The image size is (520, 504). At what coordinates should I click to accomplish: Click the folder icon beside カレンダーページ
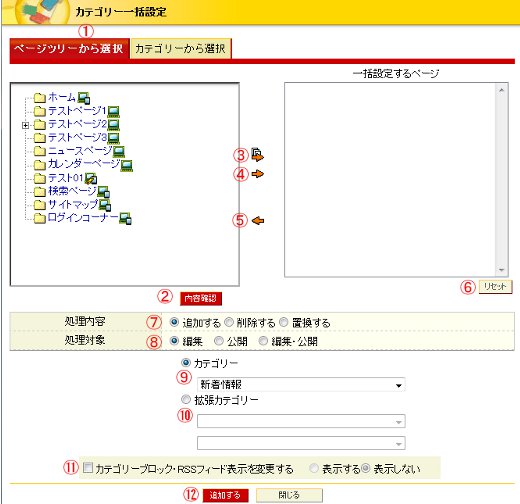click(x=40, y=165)
